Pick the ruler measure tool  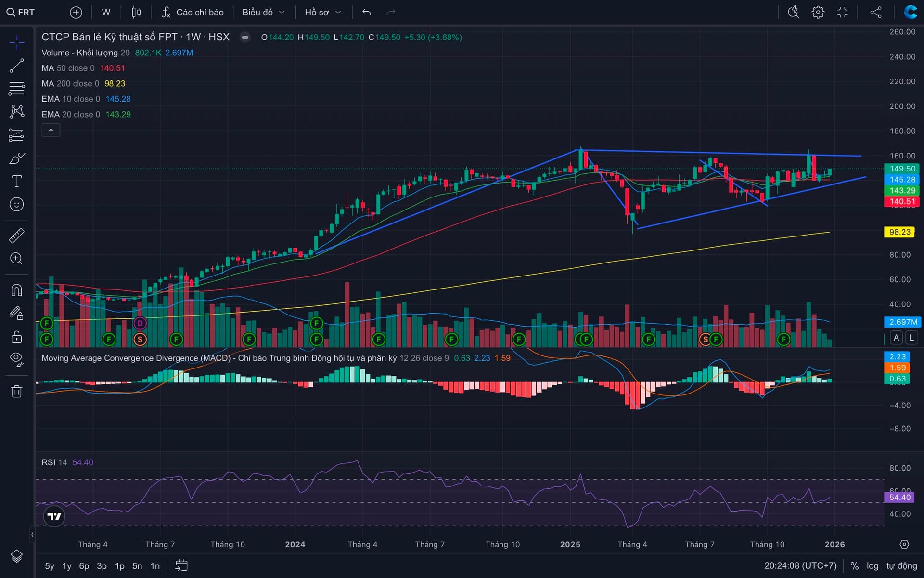point(16,236)
